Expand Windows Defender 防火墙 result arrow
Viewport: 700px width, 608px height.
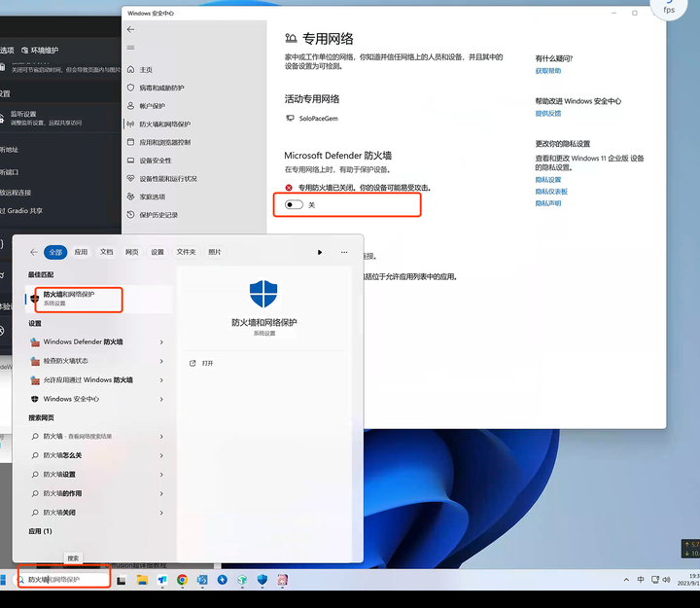161,342
